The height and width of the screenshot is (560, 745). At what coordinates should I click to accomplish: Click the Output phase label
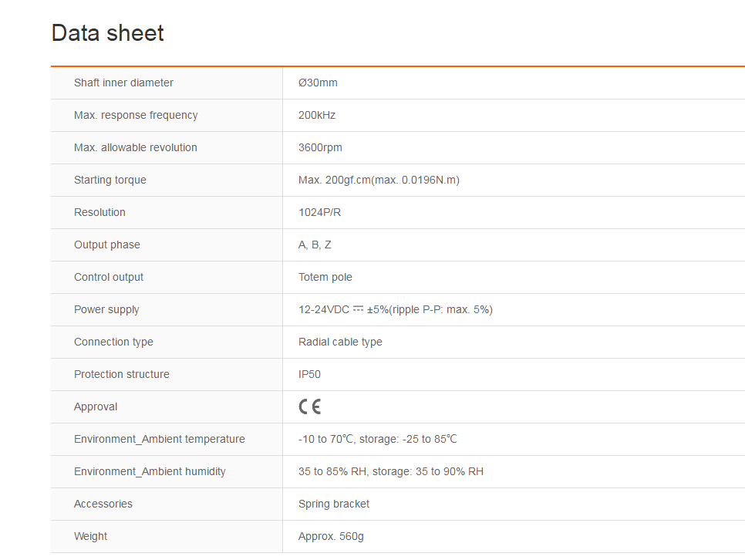click(x=107, y=245)
